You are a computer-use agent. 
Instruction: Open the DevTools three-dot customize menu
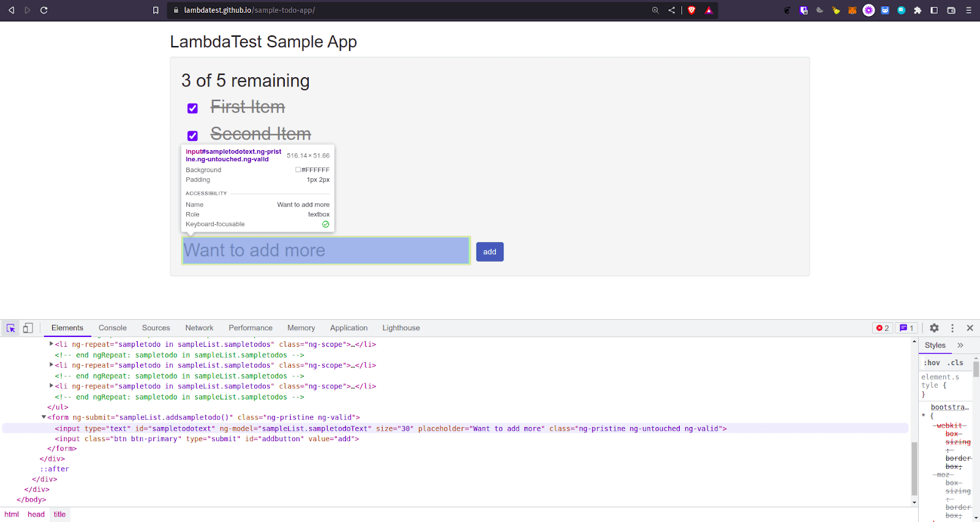952,328
